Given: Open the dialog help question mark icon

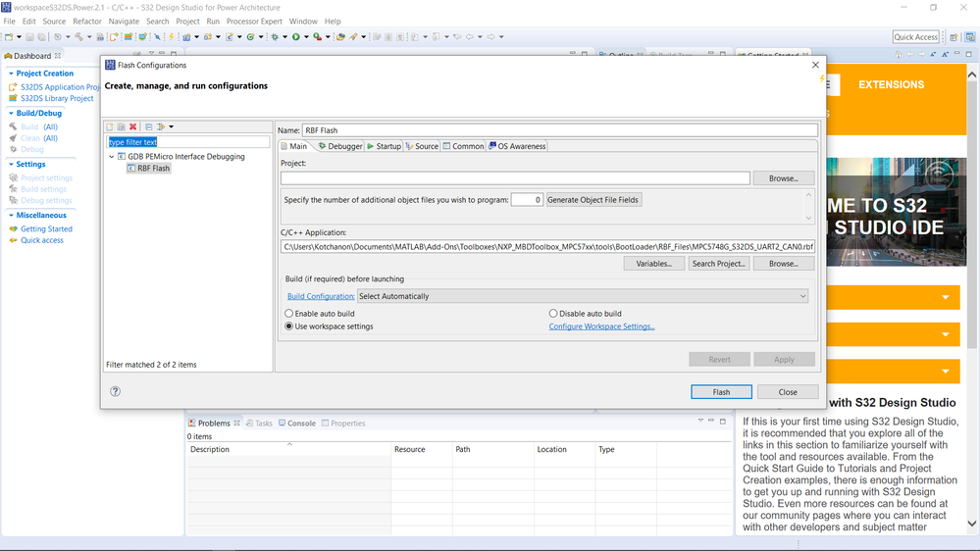Looking at the screenshot, I should tap(115, 391).
